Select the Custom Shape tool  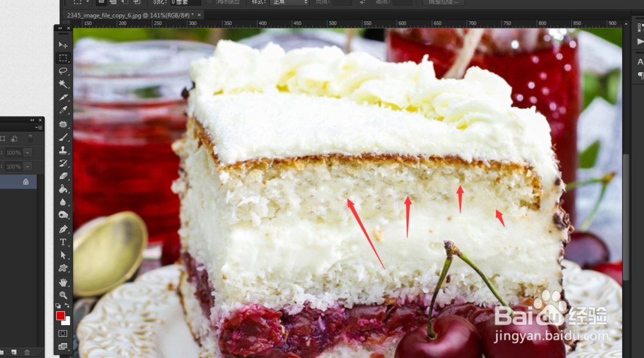63,268
